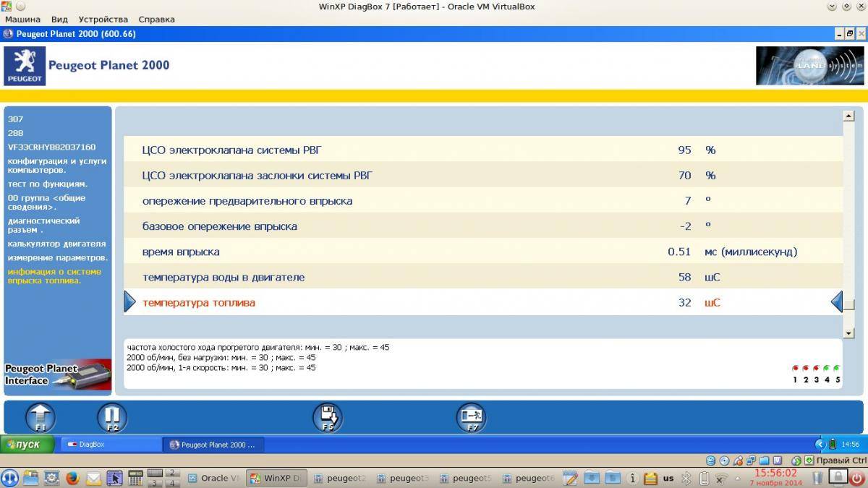
Task: Click the Peugeot lion logo
Action: pyautogui.click(x=25, y=66)
